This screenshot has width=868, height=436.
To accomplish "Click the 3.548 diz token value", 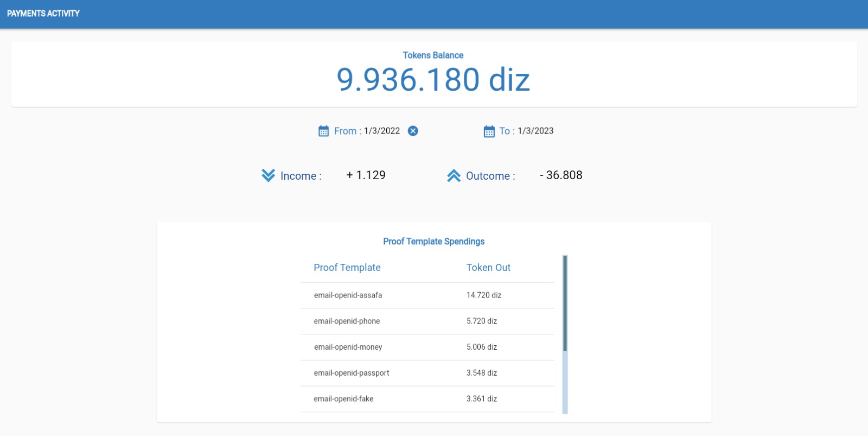I will click(482, 373).
